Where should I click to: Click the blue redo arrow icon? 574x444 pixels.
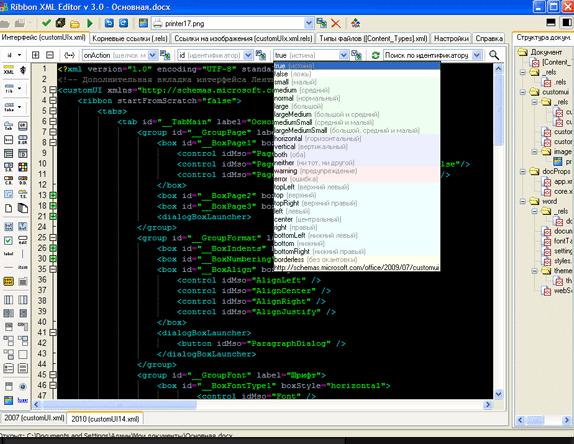(124, 23)
